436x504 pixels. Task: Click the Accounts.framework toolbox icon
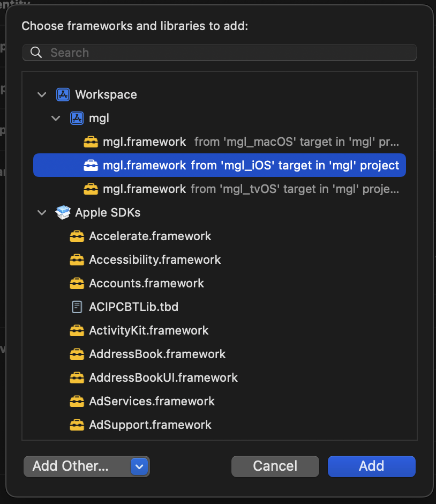click(x=77, y=283)
